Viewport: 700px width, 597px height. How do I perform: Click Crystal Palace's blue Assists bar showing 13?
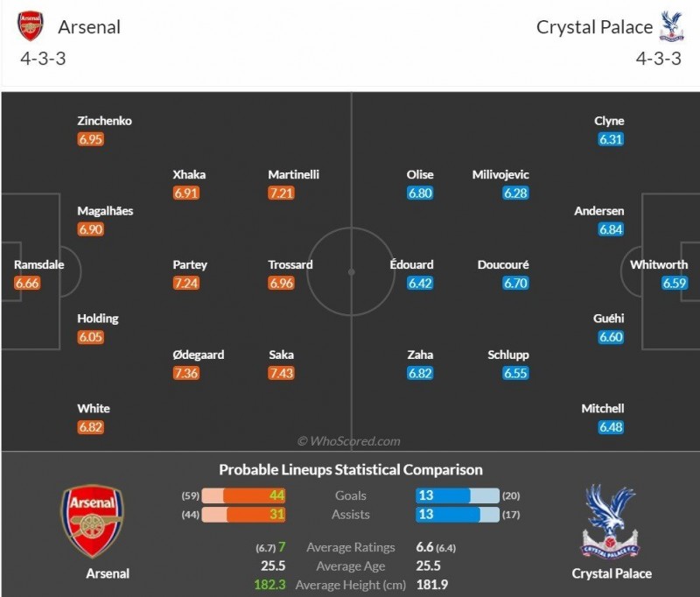(448, 515)
